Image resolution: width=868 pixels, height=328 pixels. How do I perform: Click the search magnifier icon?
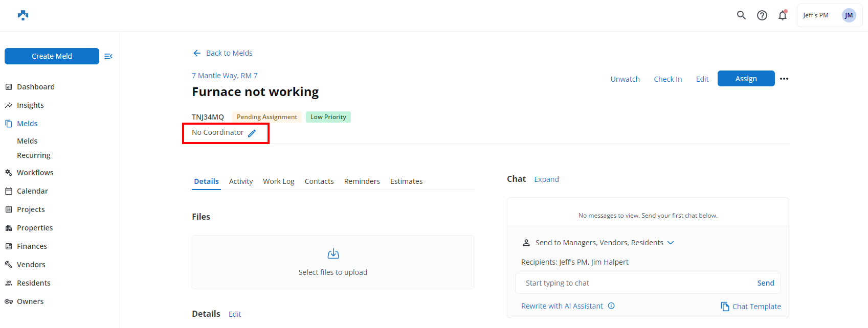741,15
